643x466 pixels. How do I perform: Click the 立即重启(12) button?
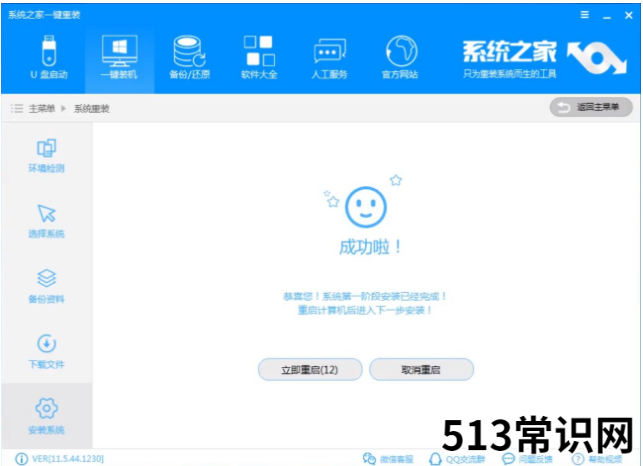310,370
